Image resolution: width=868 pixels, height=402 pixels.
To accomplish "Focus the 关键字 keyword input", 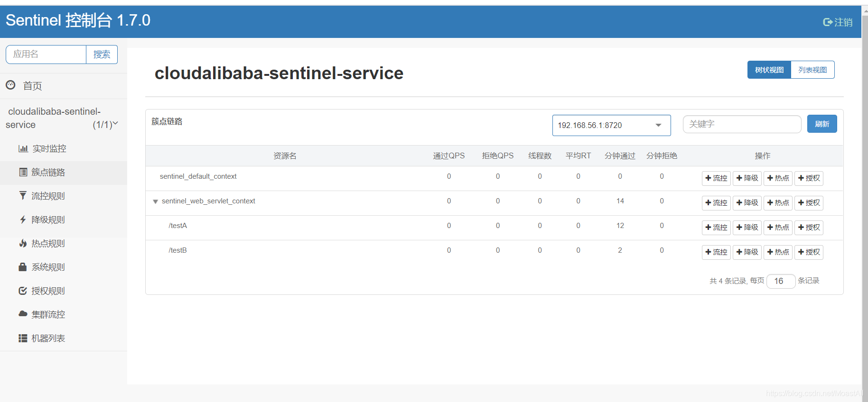I will [x=742, y=124].
